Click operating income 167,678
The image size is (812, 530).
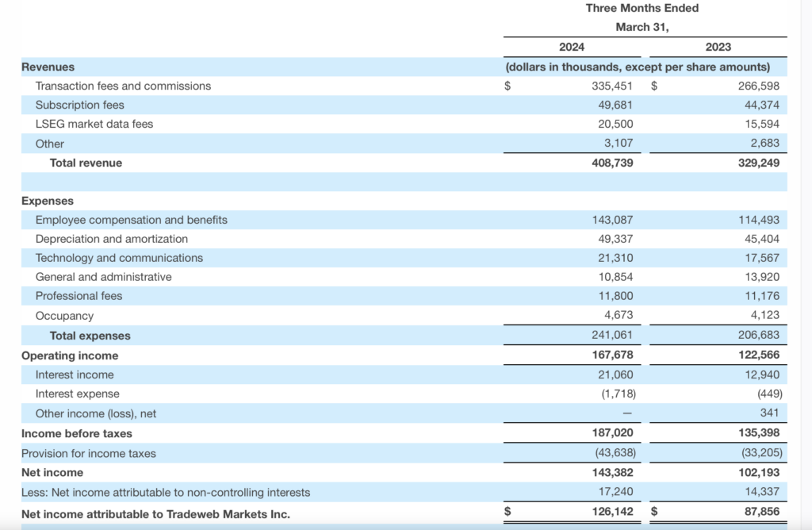pos(612,355)
